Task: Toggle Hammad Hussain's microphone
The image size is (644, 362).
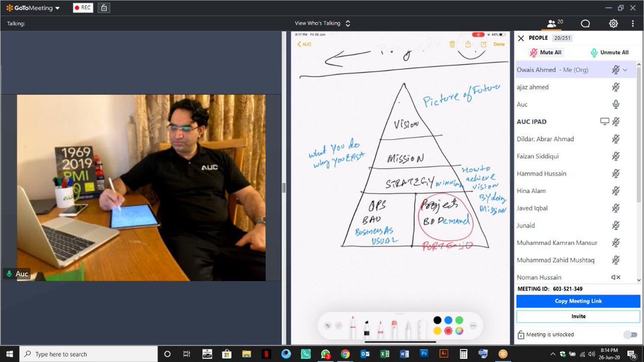Action: (x=616, y=173)
